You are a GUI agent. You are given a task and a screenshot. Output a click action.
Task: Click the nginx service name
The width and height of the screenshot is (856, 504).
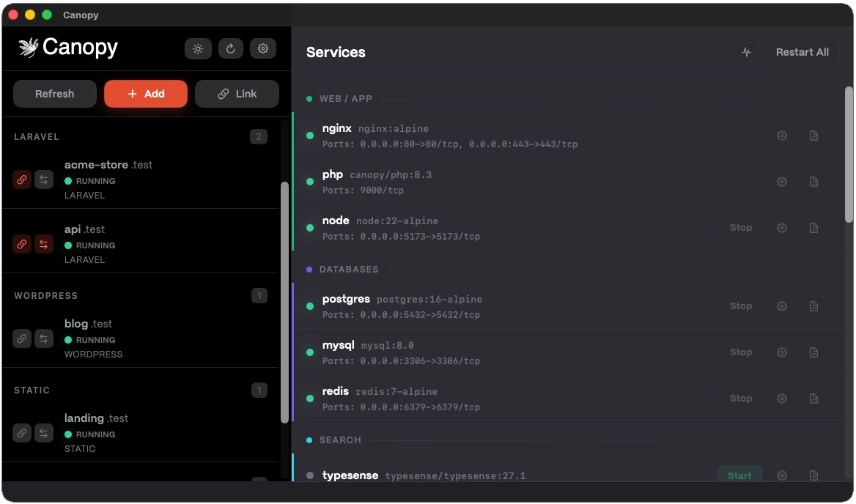click(337, 128)
